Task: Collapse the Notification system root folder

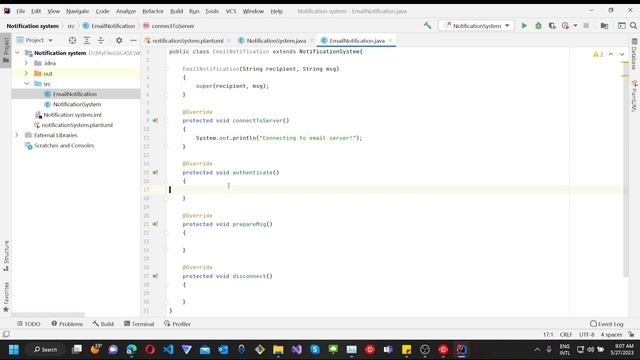Action: coord(17,53)
